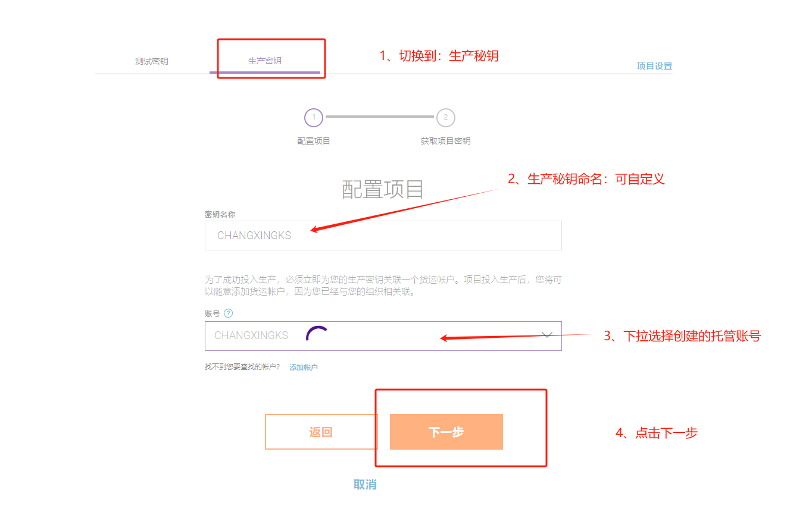Click the progress line between the steps
Viewport: 812px width, 524px height.
coord(379,117)
